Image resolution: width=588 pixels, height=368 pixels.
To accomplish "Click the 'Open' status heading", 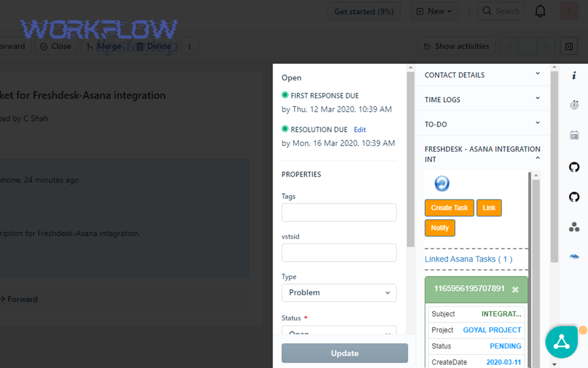I will click(291, 78).
